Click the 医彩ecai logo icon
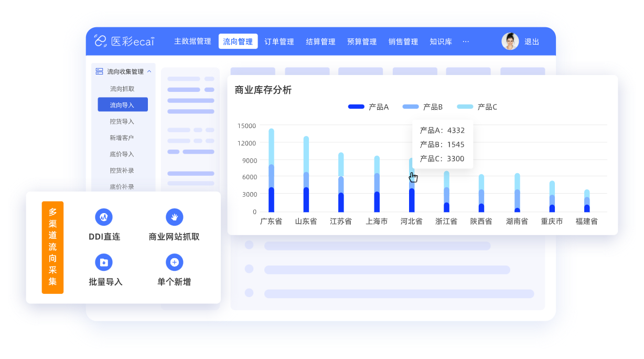Viewport: 644px width, 359px height. (101, 41)
